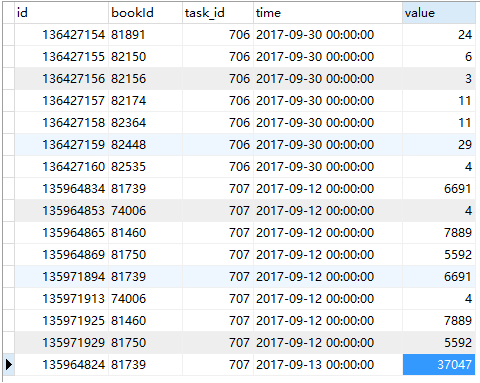The width and height of the screenshot is (480, 383).
Task: Select value 5592 in row 135971929
Action: tap(439, 343)
